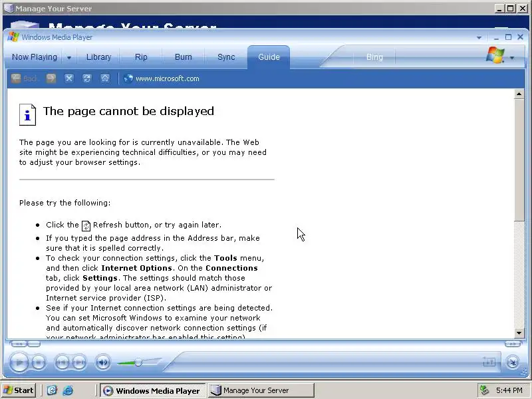This screenshot has height=399, width=532.
Task: Click 'The page cannot be displayed' heading
Action: click(x=128, y=111)
